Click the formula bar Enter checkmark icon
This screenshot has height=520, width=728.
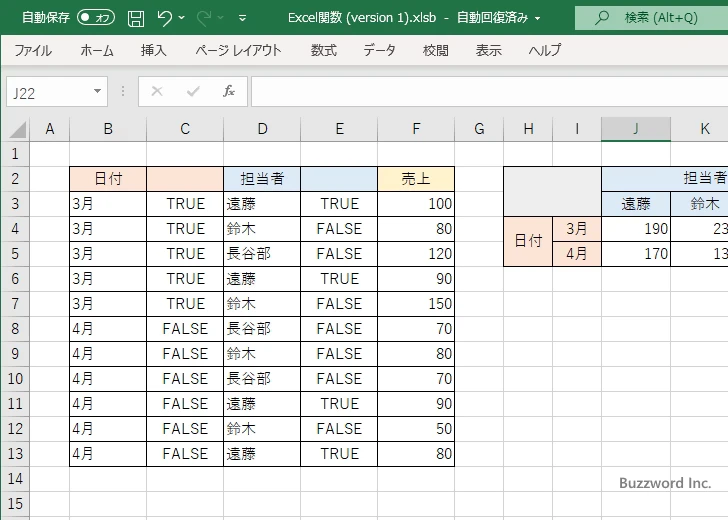tap(193, 91)
